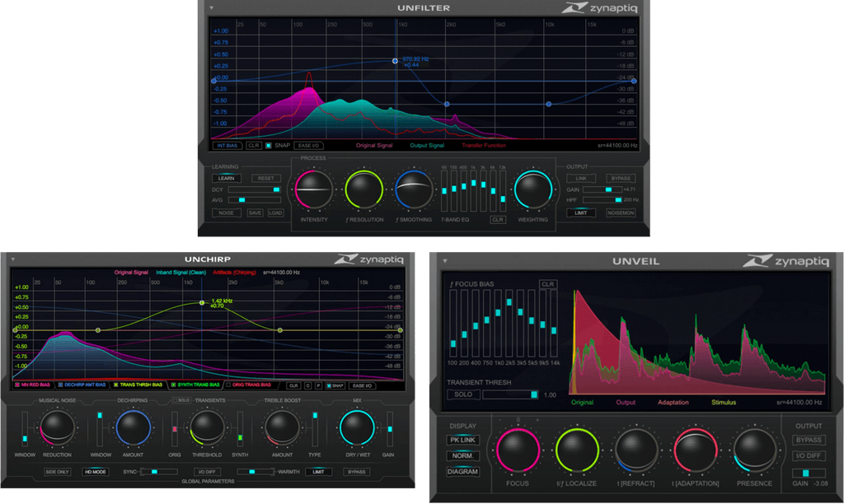Open the Unchirp preset menu triangle

[x=13, y=259]
